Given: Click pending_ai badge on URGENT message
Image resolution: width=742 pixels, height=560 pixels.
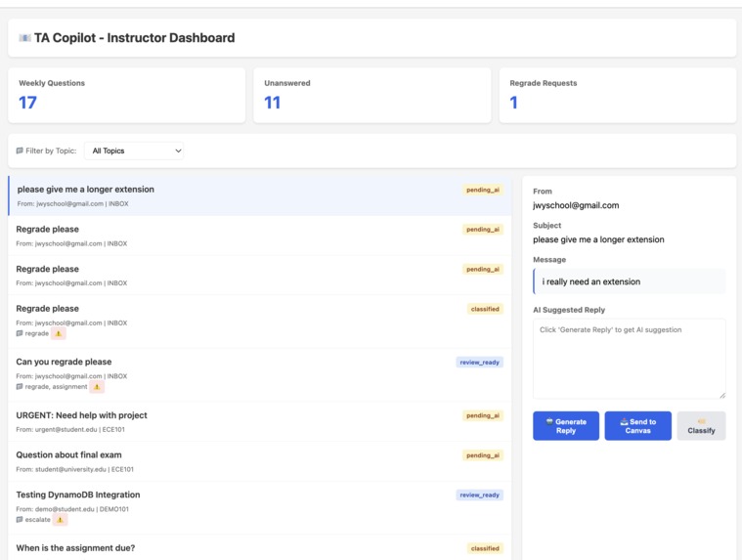Looking at the screenshot, I should pos(483,415).
